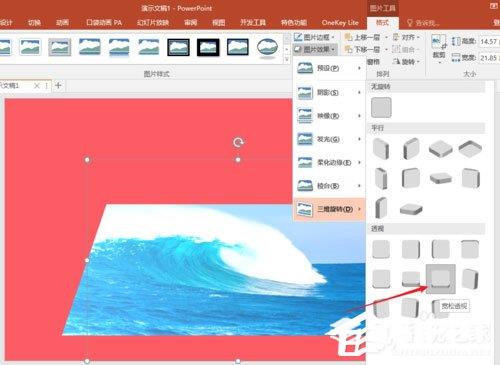Add a new document tab with plus
500x365 pixels.
58,86
